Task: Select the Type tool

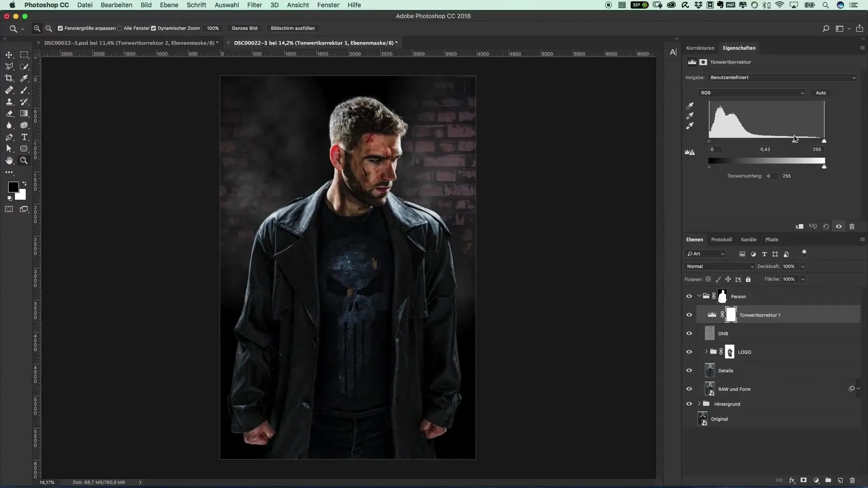Action: click(x=24, y=137)
